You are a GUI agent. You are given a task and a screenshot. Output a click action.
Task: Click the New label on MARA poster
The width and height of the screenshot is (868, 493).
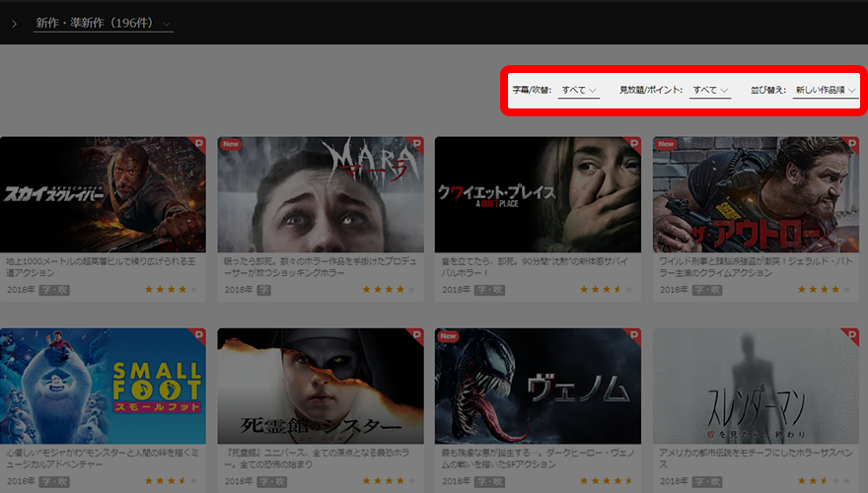point(231,144)
